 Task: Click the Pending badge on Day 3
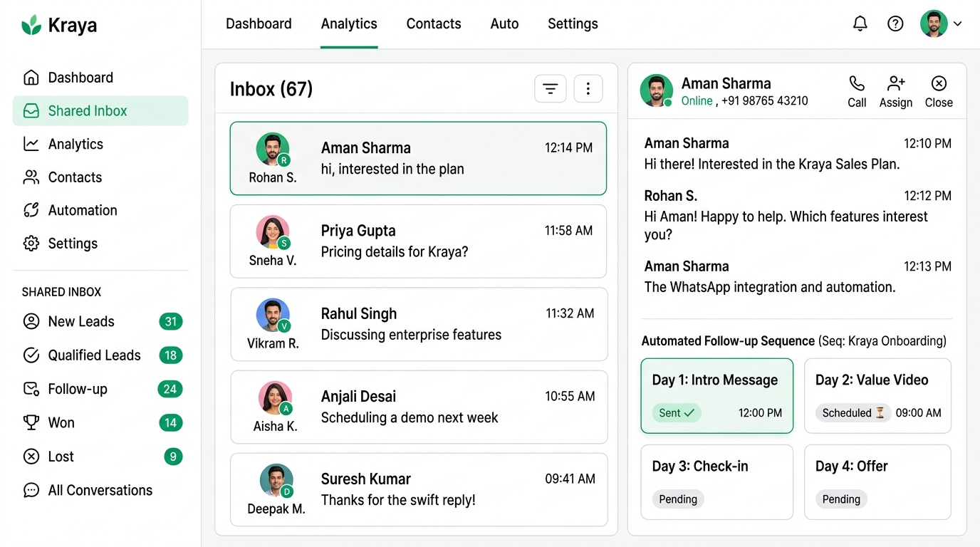pyautogui.click(x=678, y=499)
